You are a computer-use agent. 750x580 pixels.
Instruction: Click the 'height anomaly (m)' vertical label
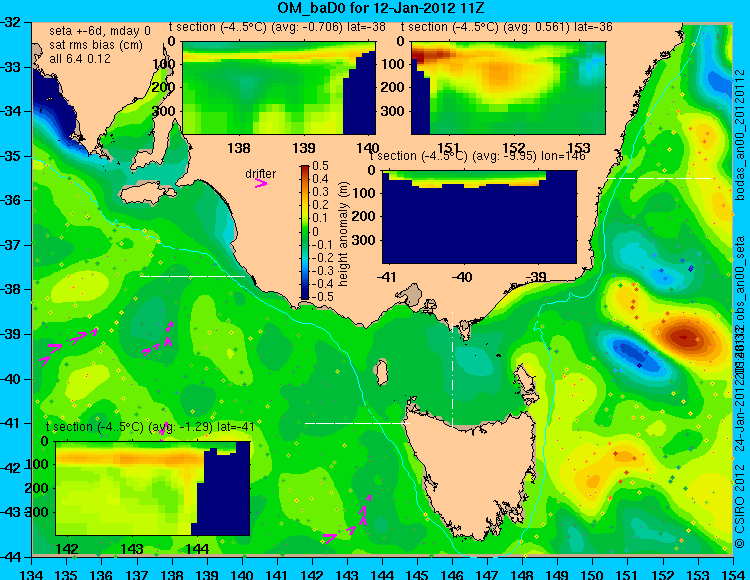pyautogui.click(x=343, y=233)
